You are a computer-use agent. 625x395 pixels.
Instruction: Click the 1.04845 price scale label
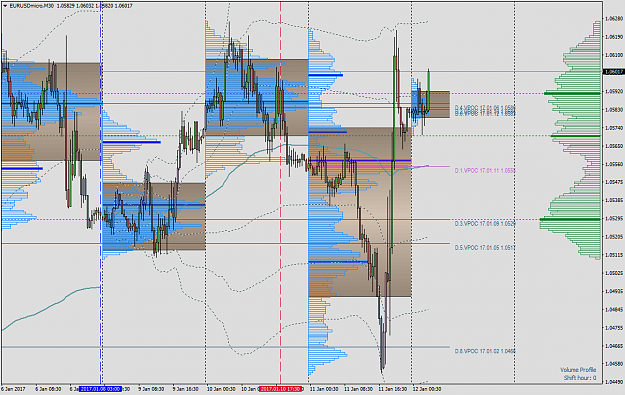pos(614,309)
